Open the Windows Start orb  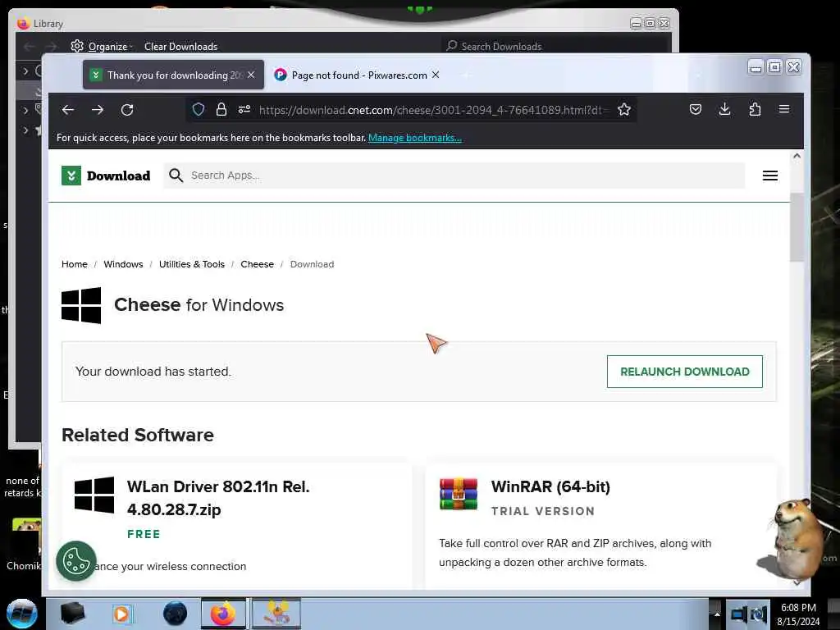point(21,614)
